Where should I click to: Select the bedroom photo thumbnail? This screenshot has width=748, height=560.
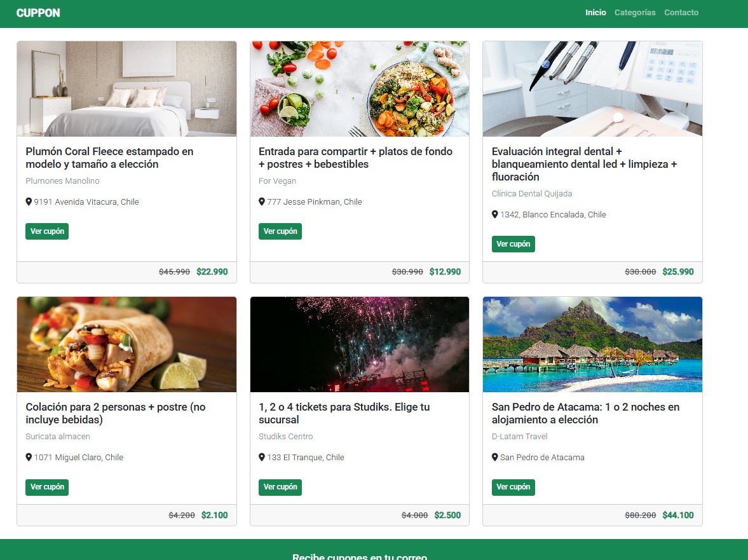click(127, 89)
